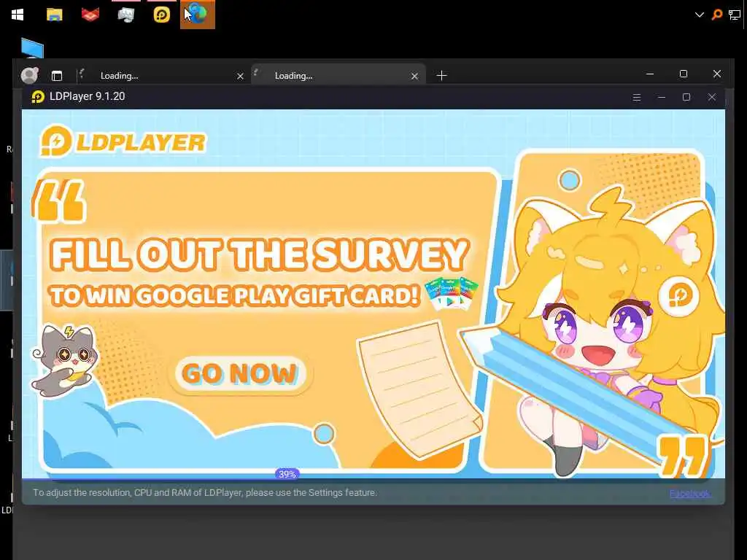Click the 39% loading progress indicator

pos(287,474)
